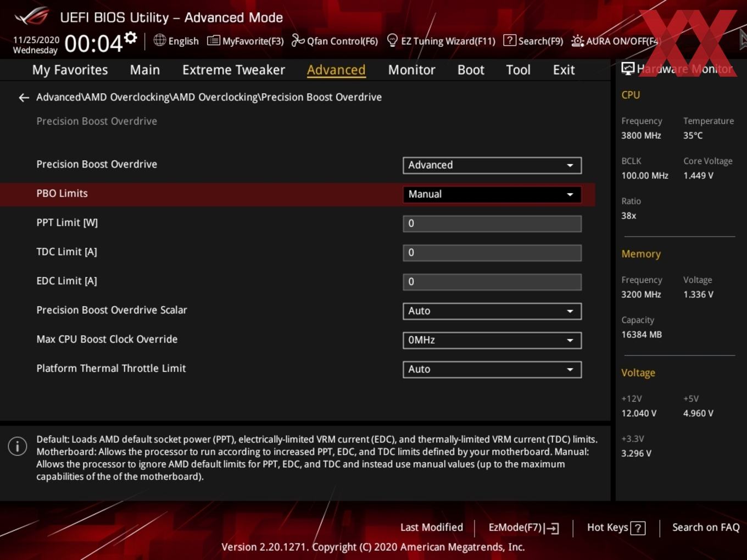This screenshot has height=560, width=747.
Task: Launch EZ Tuning Wizard(F11) bulb icon
Action: [x=392, y=40]
